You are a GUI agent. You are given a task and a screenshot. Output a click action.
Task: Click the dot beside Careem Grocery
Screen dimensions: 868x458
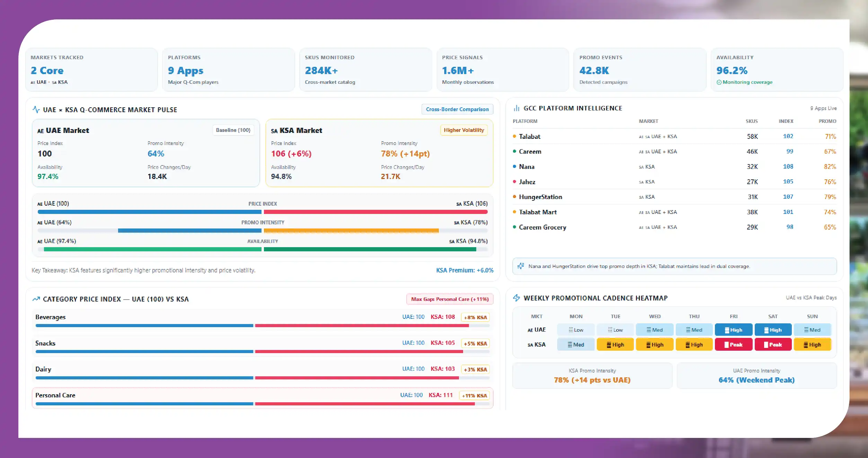[x=514, y=227]
